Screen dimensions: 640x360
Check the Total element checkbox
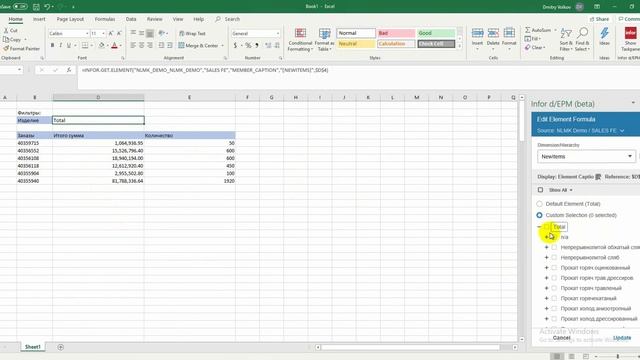coord(546,227)
